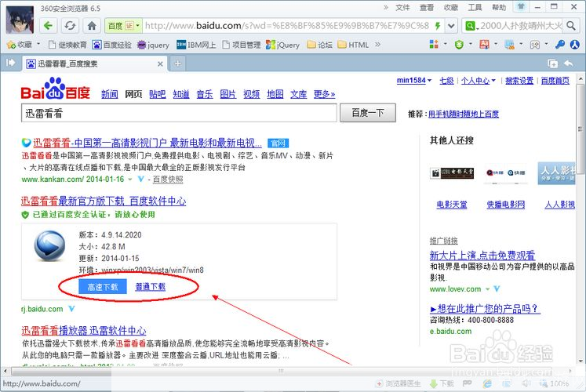
Task: Open the 新大片上演,点击免费观看 ad link
Action: pos(482,256)
